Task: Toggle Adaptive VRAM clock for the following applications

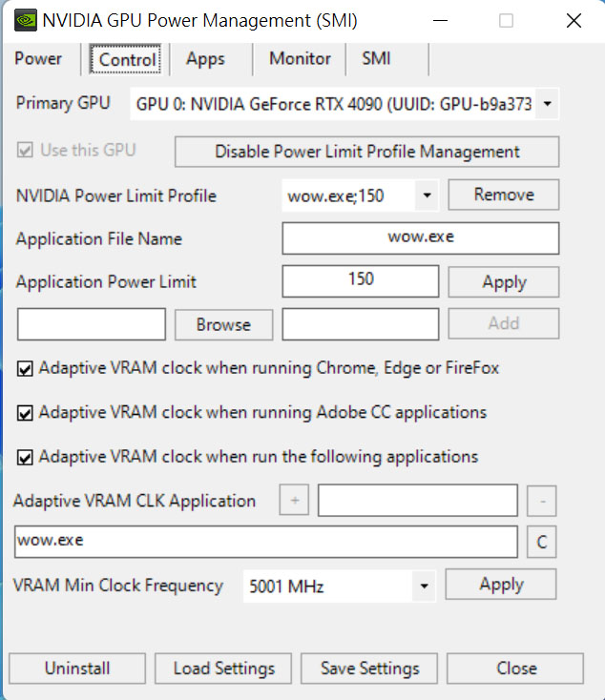Action: [25, 457]
